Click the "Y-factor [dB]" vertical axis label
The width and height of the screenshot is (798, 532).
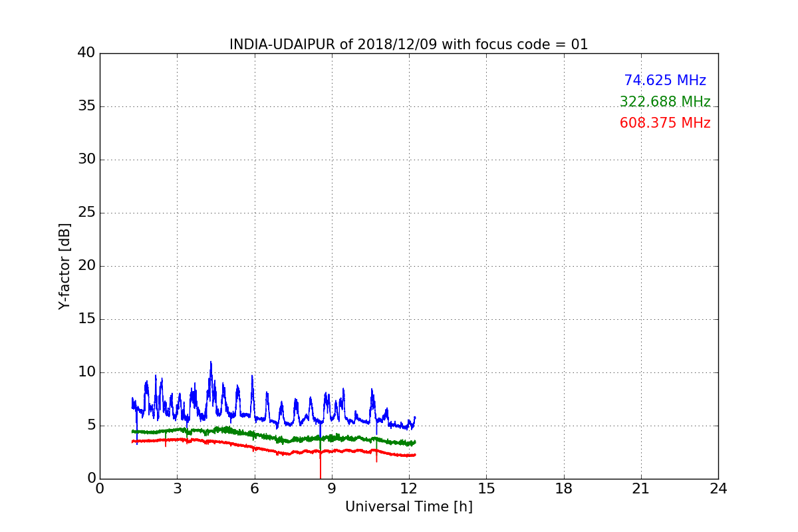(x=65, y=266)
